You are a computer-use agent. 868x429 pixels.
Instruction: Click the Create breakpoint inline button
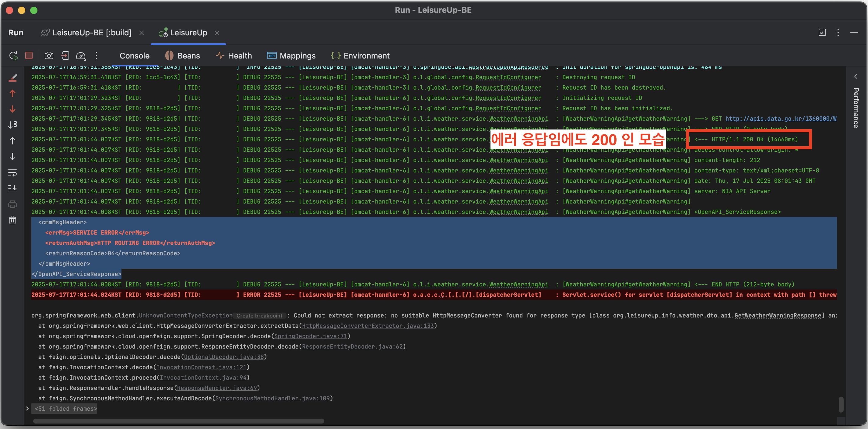(x=259, y=316)
